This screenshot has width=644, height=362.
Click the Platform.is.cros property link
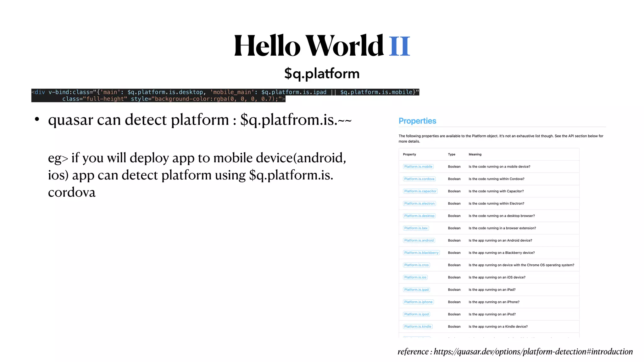pos(416,265)
